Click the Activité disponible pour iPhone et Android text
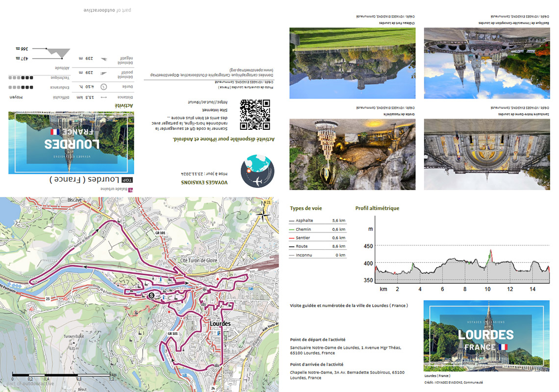The height and width of the screenshot is (392, 559). click(x=224, y=139)
